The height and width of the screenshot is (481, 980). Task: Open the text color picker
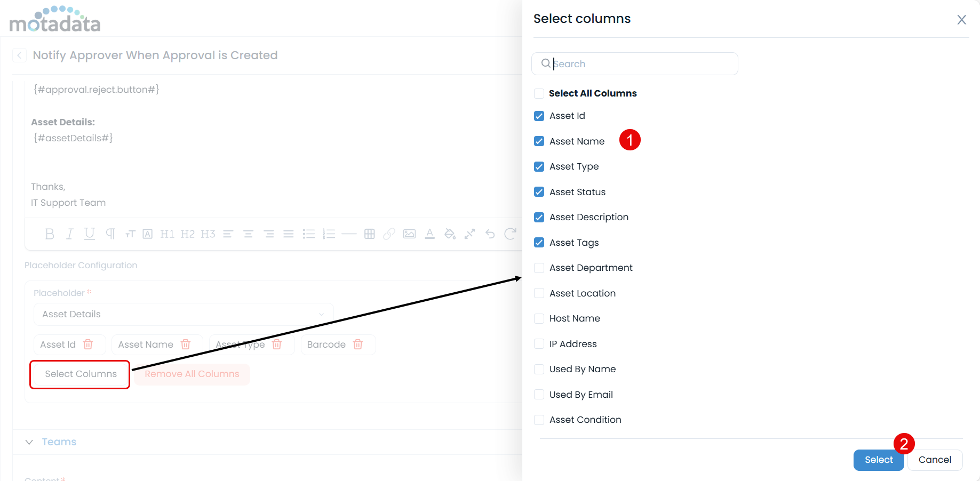click(x=429, y=234)
